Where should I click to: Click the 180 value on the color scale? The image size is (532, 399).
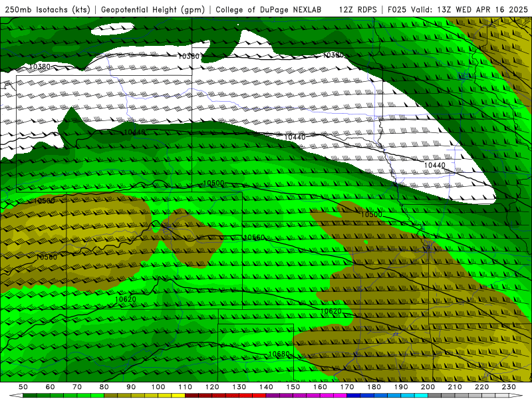(x=374, y=387)
